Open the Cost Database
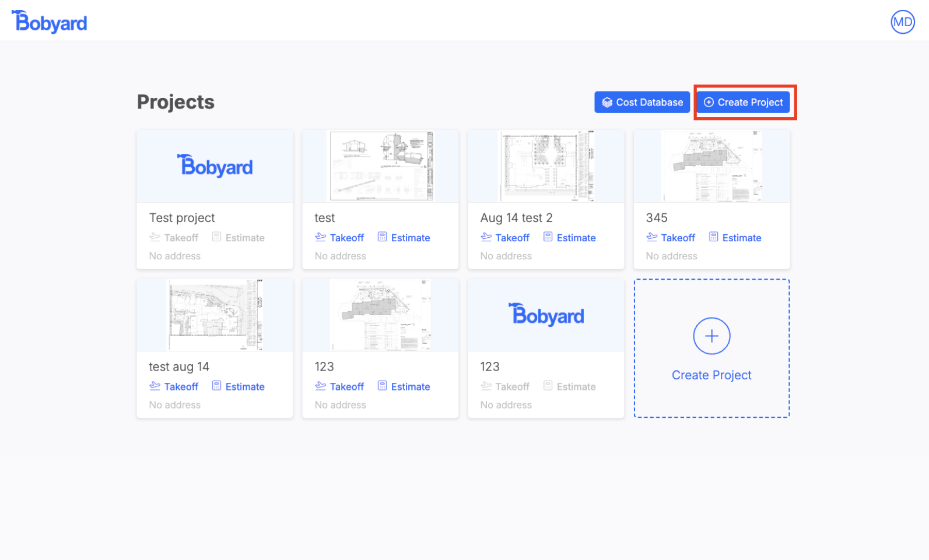Viewport: 929px width, 560px height. [x=642, y=102]
